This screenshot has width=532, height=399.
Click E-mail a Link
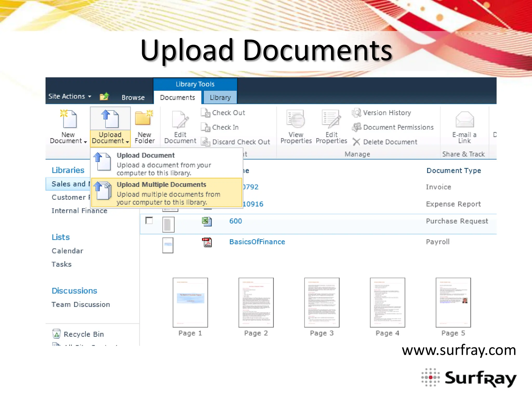tap(464, 127)
